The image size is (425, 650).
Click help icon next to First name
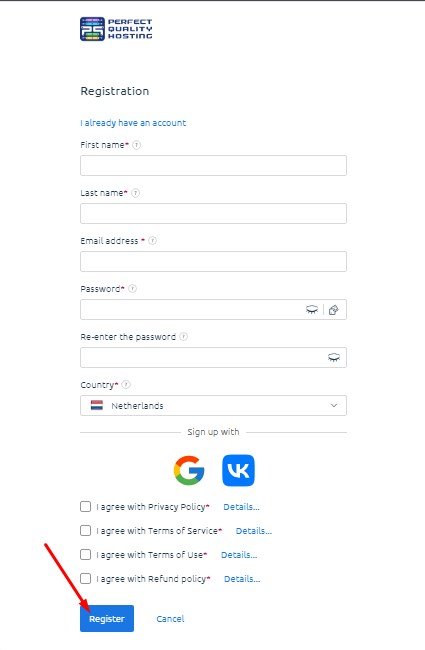click(136, 145)
